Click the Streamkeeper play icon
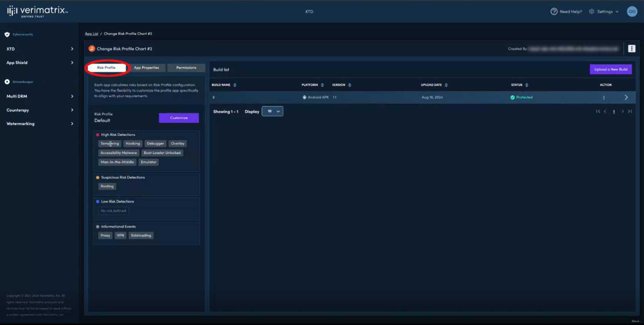This screenshot has width=644, height=325. (7, 82)
